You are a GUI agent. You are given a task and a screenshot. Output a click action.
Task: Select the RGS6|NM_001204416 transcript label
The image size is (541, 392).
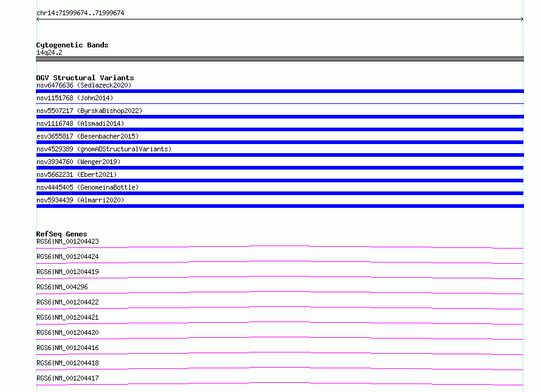pos(67,348)
